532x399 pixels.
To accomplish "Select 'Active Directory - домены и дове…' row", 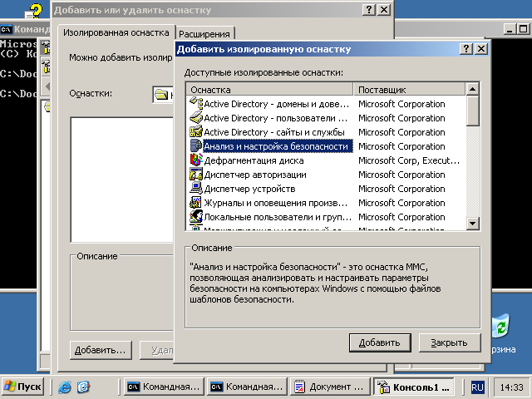I will (326, 104).
